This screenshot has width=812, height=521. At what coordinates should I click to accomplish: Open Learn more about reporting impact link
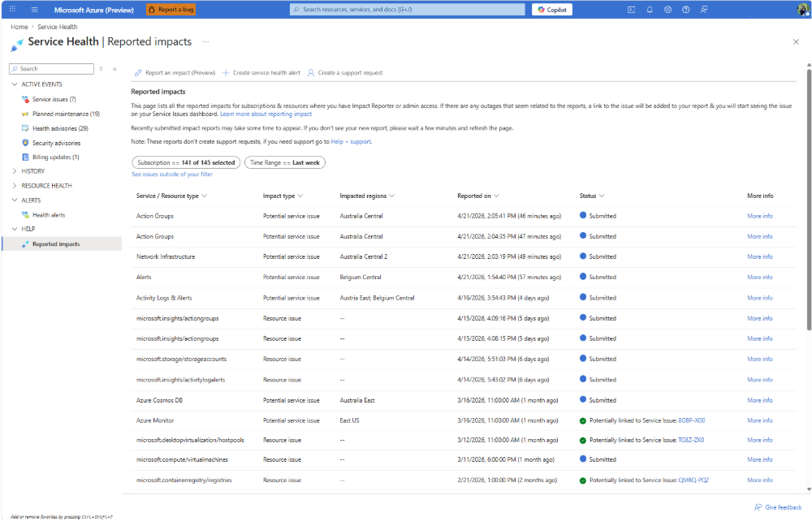(x=266, y=114)
